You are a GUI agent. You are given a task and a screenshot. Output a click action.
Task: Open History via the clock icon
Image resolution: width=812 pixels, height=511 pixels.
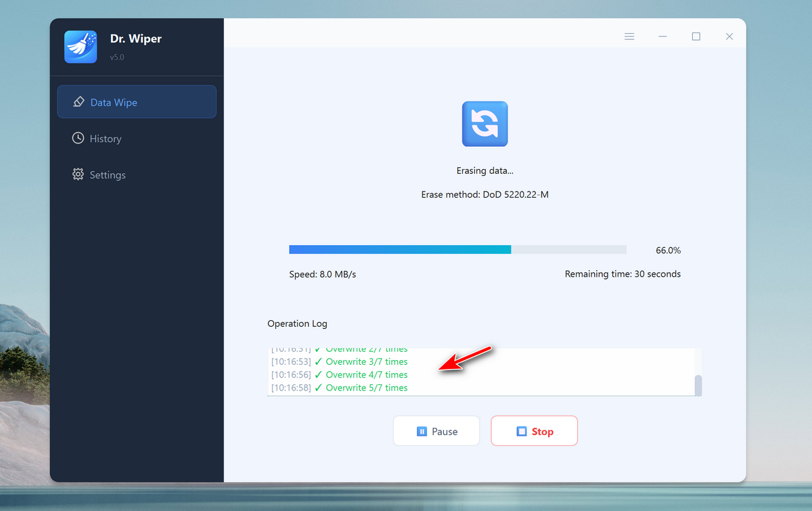click(x=78, y=139)
